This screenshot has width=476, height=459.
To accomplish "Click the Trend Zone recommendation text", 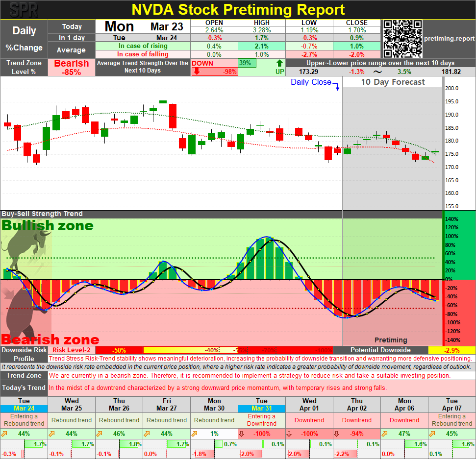I will click(250, 376).
